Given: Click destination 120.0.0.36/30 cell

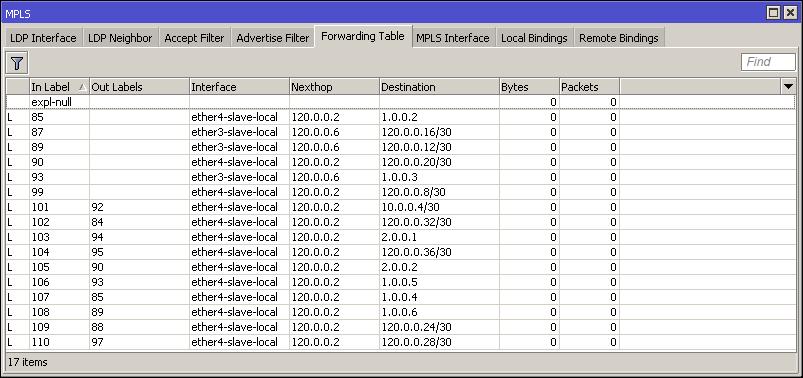Looking at the screenshot, I should click(439, 252).
